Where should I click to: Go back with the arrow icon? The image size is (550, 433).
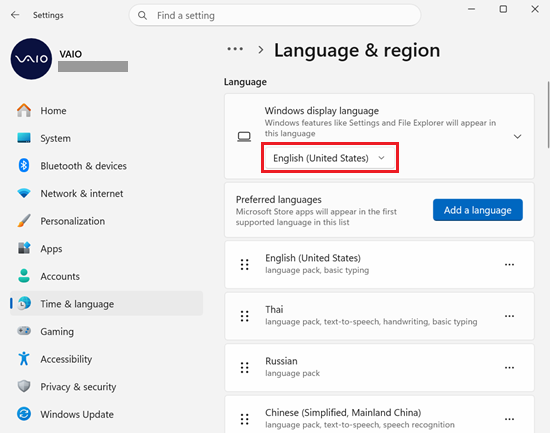coord(15,15)
